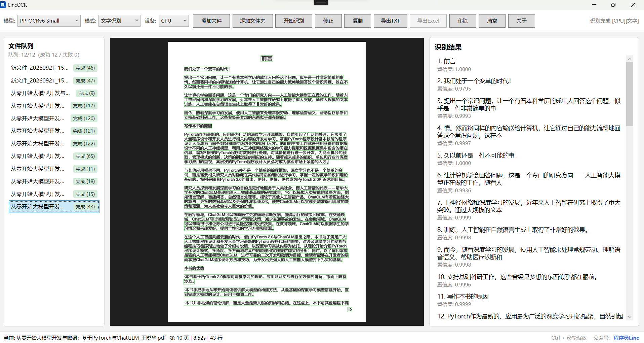Click the 识别完成 [CPU][文字] status text
The image size is (644, 343).
[614, 21]
